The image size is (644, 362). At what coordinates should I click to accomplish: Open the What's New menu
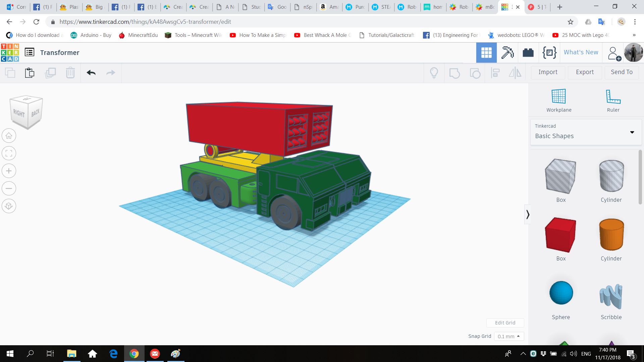[x=581, y=52]
